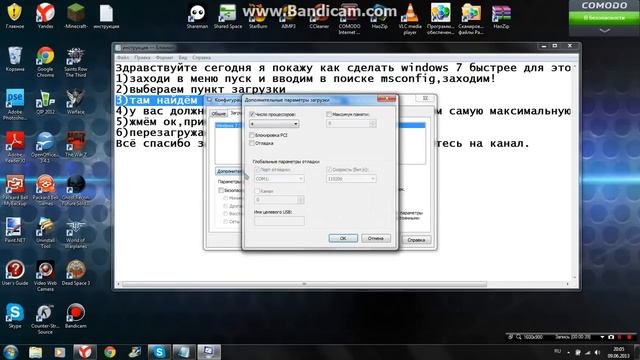Open the 115200 baud rate dropdown
Viewport: 640px width, 360px height.
pyautogui.click(x=351, y=179)
